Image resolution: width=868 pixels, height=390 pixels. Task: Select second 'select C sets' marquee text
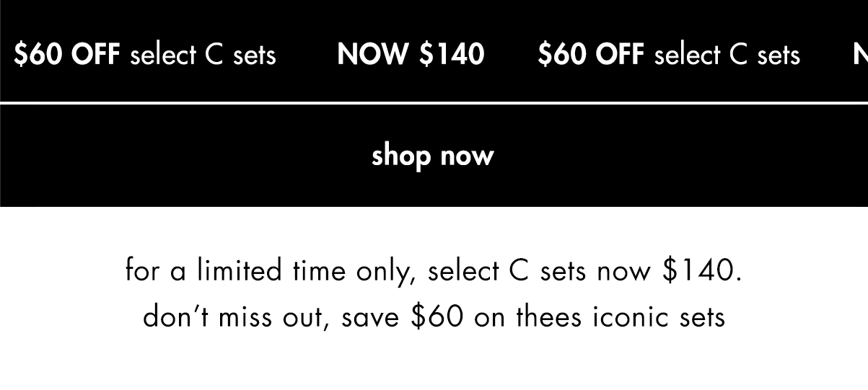click(727, 56)
